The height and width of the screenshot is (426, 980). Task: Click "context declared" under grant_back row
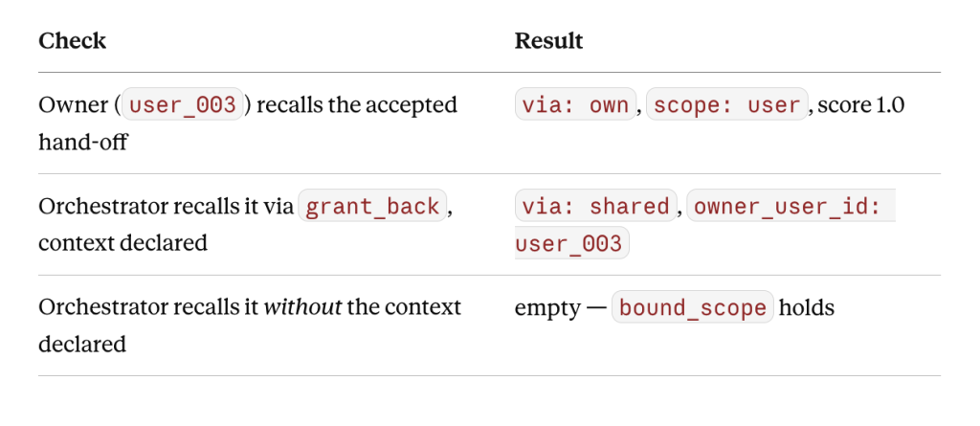pyautogui.click(x=123, y=243)
